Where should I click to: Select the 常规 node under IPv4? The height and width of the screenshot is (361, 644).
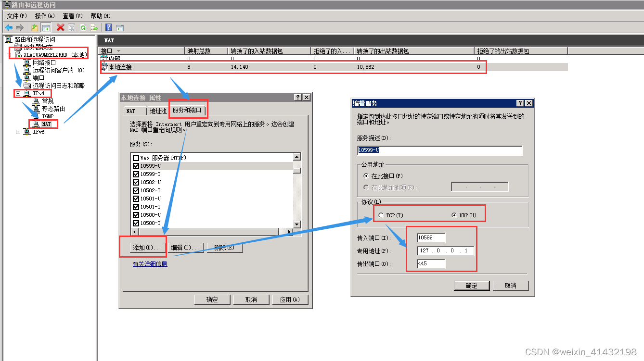click(x=48, y=101)
